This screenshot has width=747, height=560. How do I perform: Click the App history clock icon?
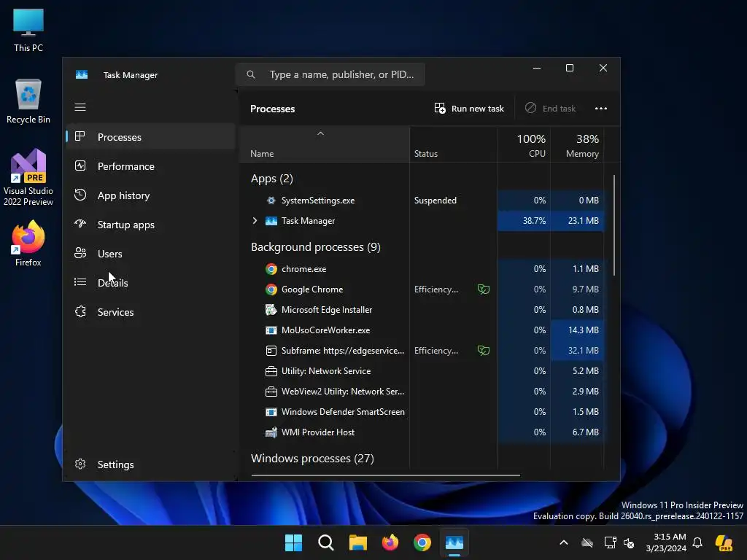click(80, 195)
